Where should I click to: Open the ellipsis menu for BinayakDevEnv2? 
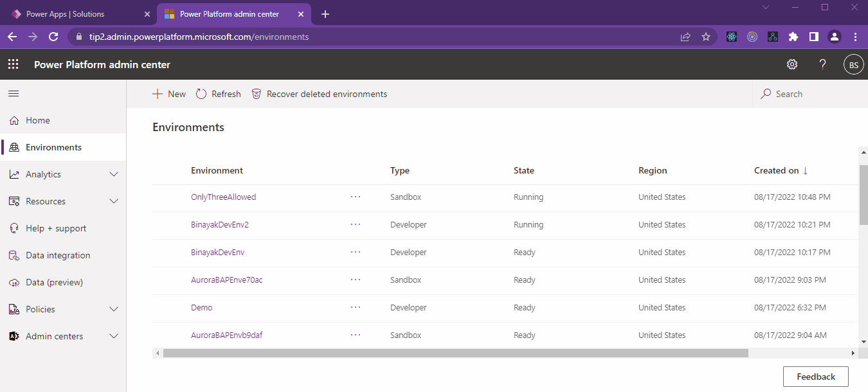[x=356, y=224]
